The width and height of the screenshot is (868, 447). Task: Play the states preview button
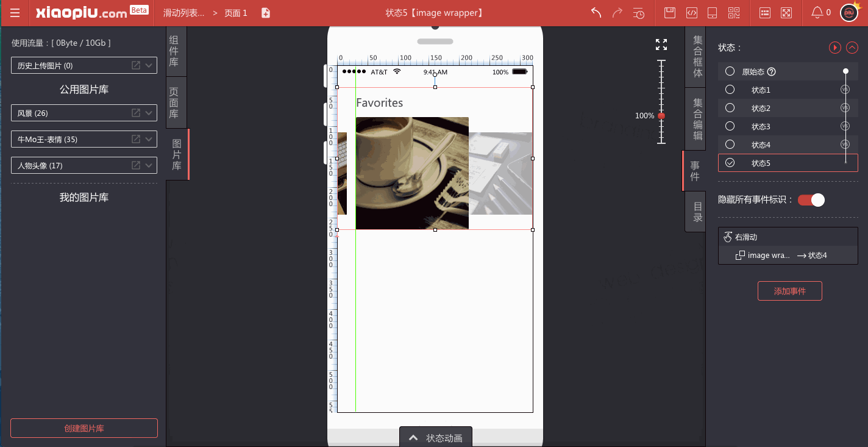tap(834, 48)
